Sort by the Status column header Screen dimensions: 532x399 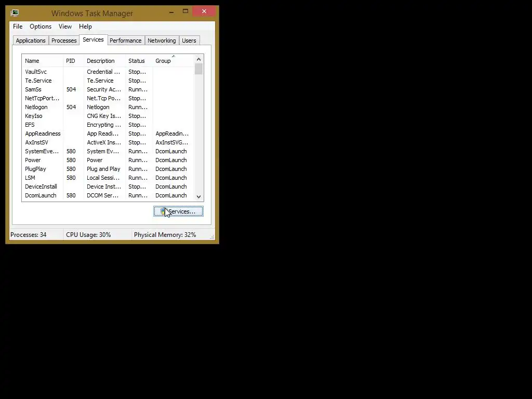(x=139, y=61)
